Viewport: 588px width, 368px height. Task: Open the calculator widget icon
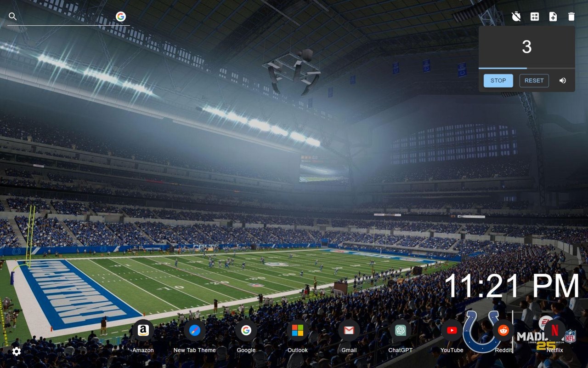535,17
